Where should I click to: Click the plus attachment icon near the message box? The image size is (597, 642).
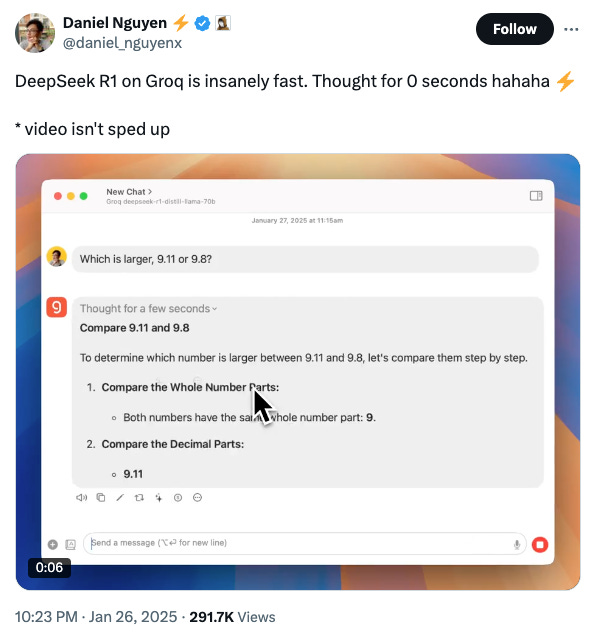[x=52, y=544]
